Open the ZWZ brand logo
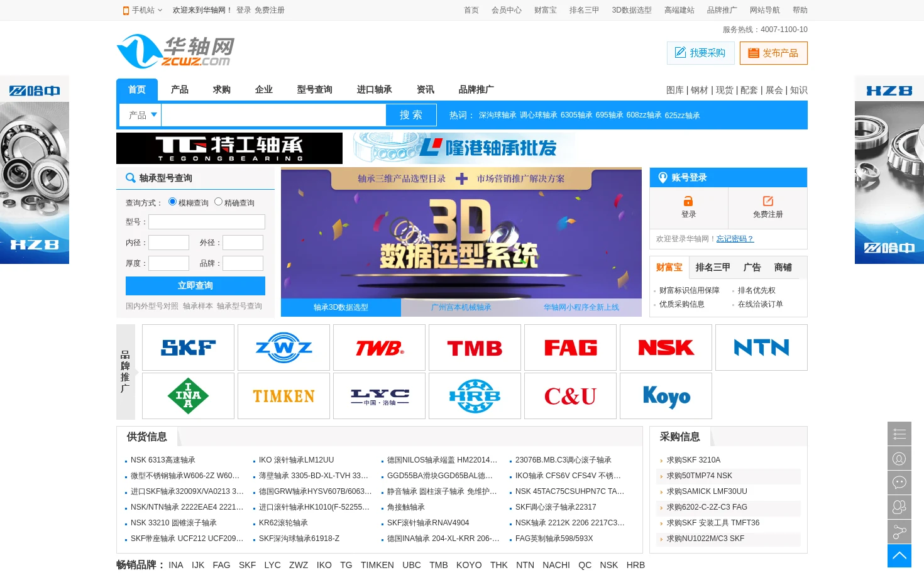 click(283, 347)
